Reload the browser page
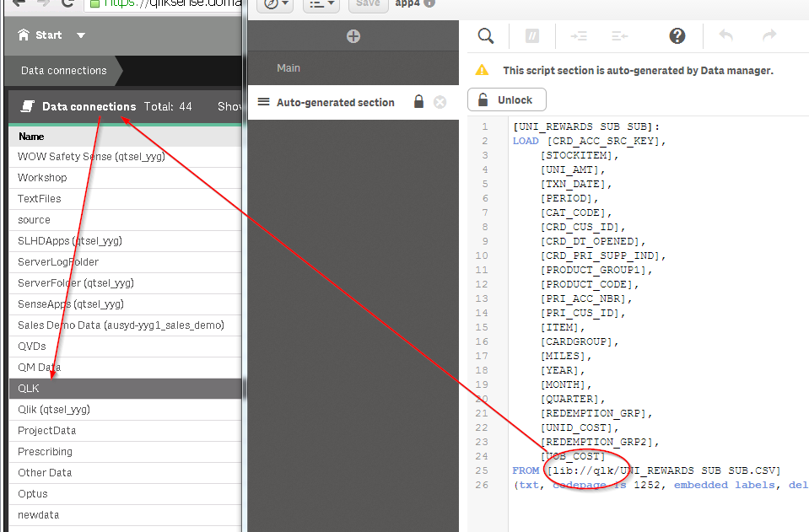 click(67, 3)
